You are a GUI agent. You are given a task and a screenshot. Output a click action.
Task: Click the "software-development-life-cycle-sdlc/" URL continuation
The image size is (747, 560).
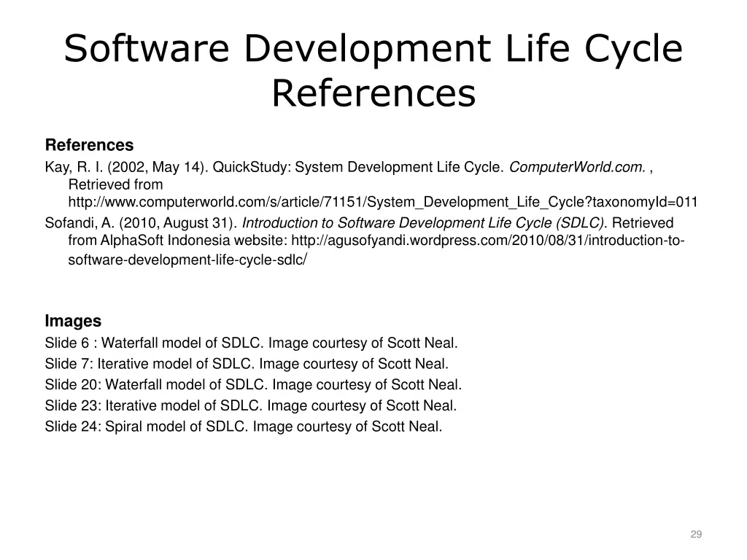pos(187,260)
